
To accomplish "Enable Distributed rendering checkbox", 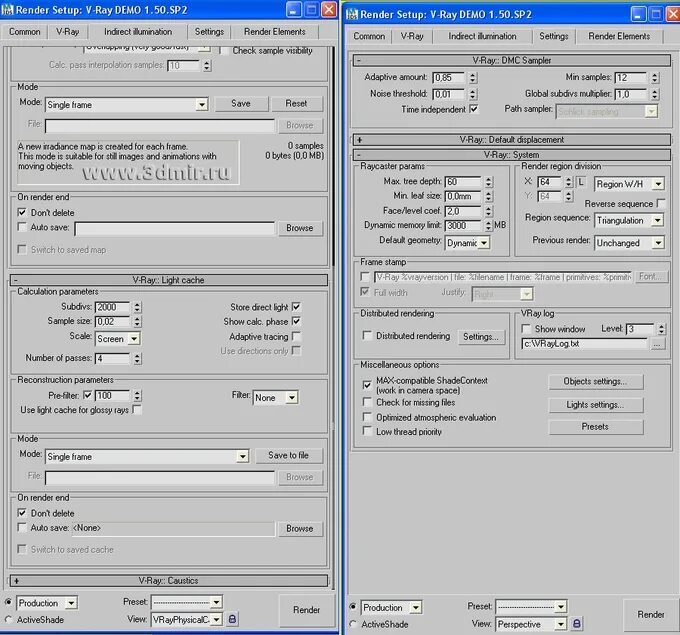I will click(x=367, y=336).
